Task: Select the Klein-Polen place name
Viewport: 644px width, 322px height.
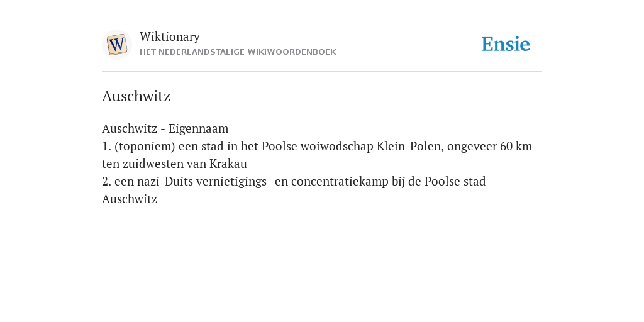Action: (x=410, y=146)
